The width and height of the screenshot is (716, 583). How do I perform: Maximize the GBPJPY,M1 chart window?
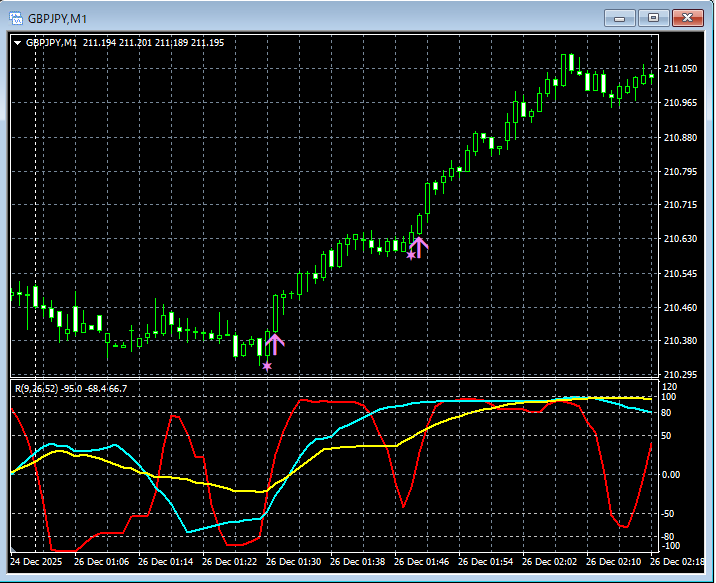click(653, 18)
